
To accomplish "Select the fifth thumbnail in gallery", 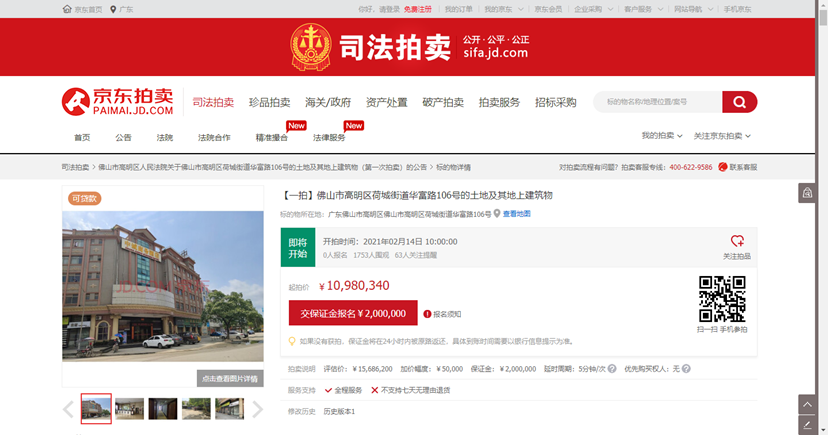I will pyautogui.click(x=229, y=409).
